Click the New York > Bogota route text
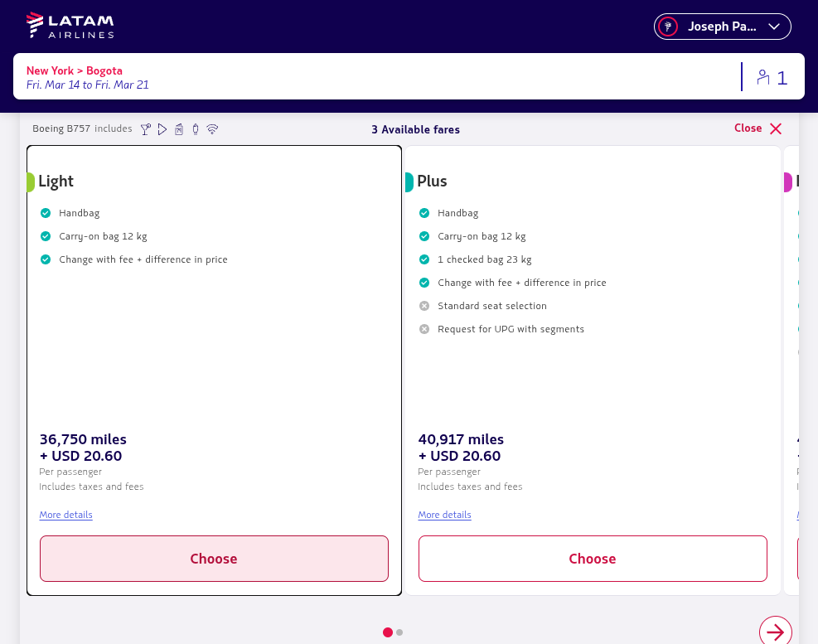Viewport: 818px width, 644px height. click(75, 70)
